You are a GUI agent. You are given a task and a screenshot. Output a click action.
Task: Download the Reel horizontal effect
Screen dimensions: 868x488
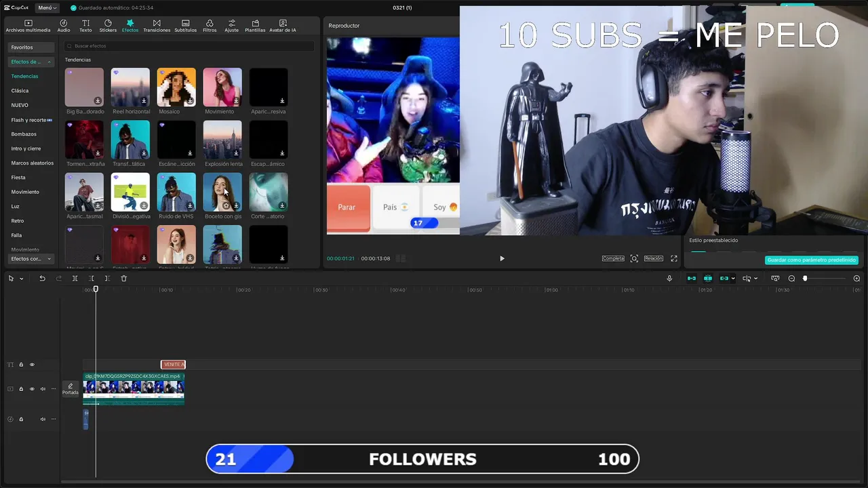click(x=144, y=101)
